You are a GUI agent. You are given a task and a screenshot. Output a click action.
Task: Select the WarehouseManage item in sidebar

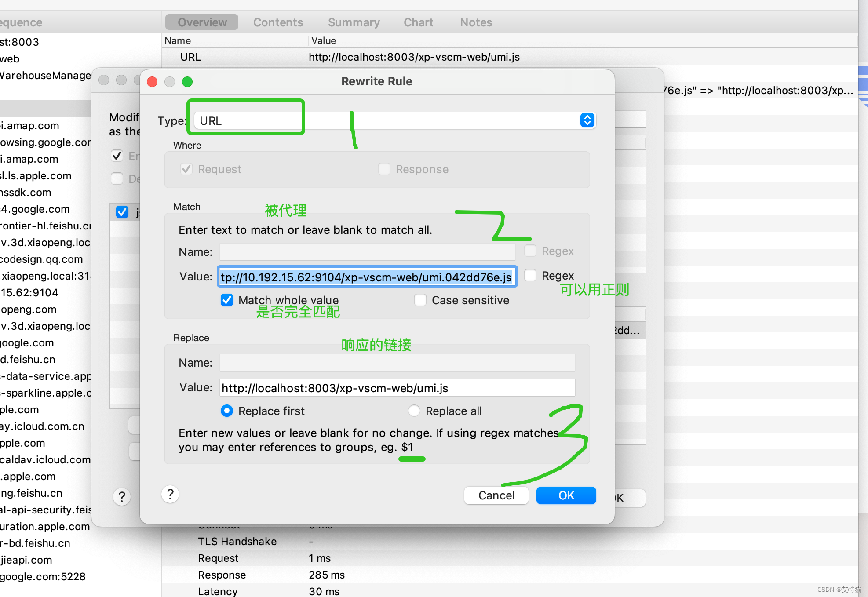45,76
